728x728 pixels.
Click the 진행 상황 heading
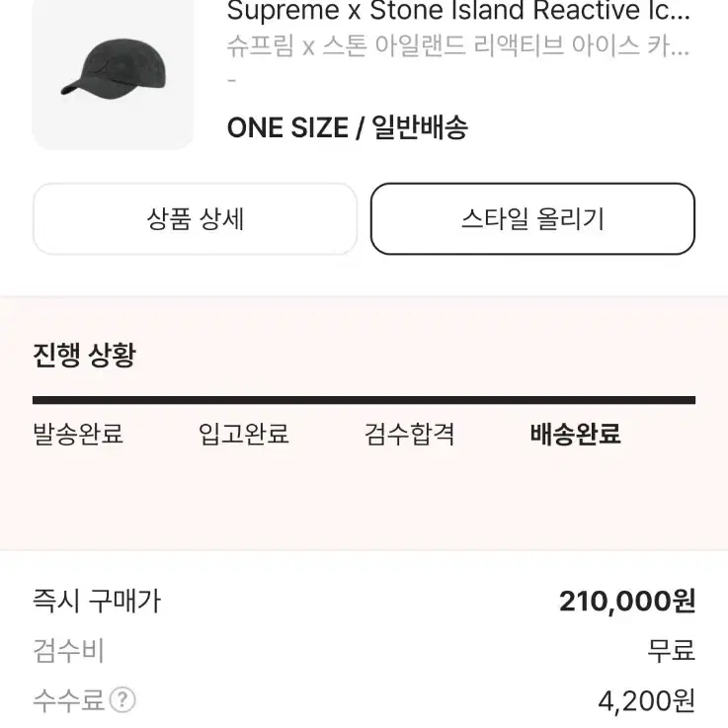click(85, 356)
